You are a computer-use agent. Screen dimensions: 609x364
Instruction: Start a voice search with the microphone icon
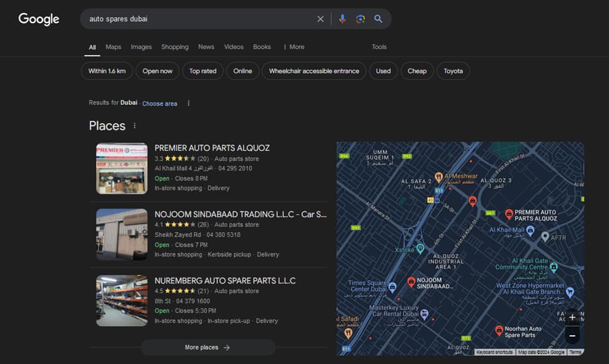[x=342, y=19]
